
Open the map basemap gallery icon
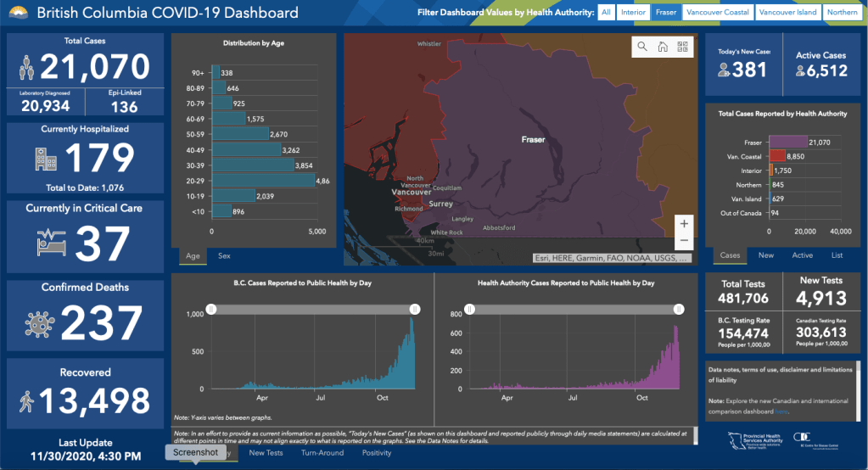[682, 47]
